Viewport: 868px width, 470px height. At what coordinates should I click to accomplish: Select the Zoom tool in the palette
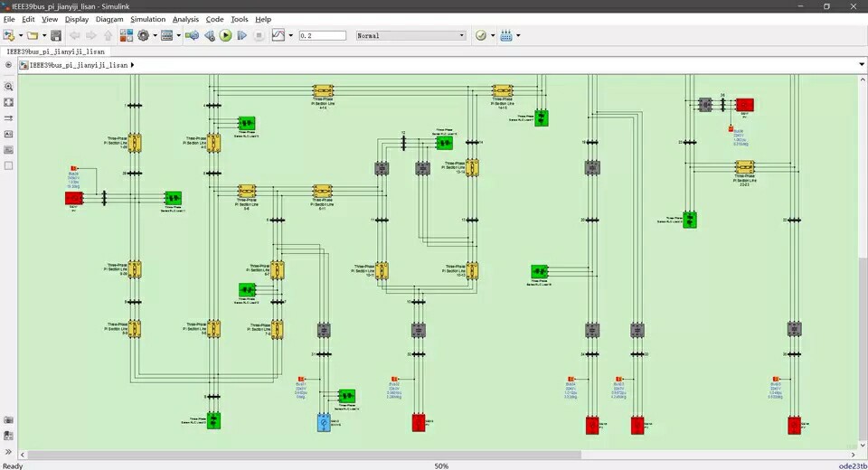point(8,87)
